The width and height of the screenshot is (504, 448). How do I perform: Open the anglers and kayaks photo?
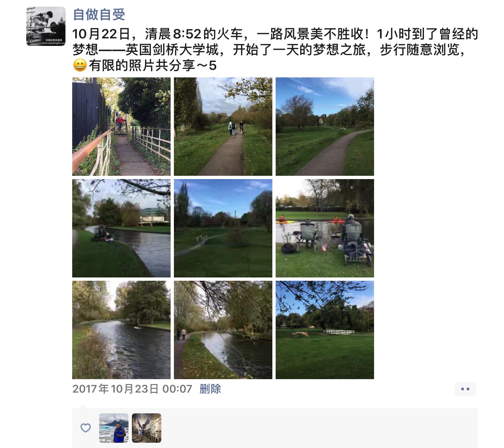(325, 228)
